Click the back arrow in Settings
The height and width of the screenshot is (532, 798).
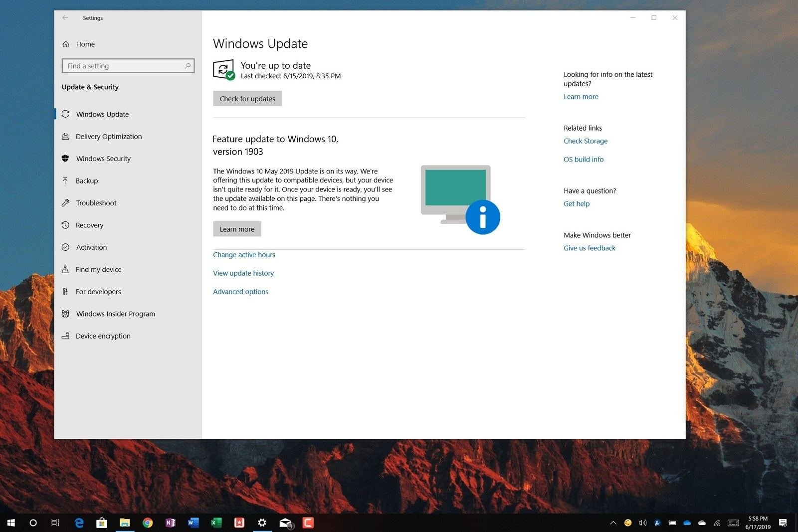65,18
